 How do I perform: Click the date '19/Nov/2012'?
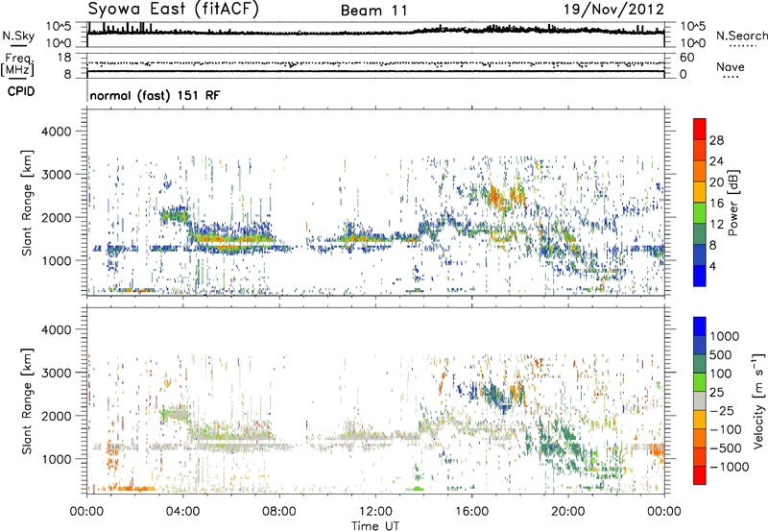click(x=613, y=9)
